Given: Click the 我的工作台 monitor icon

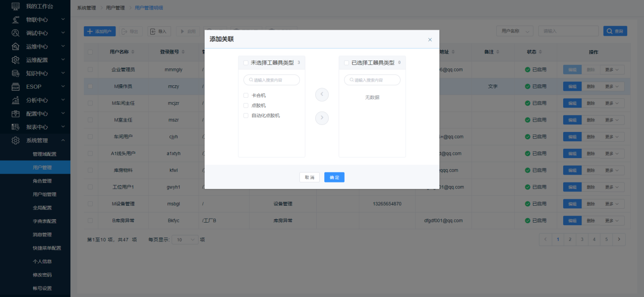Looking at the screenshot, I should tap(16, 6).
